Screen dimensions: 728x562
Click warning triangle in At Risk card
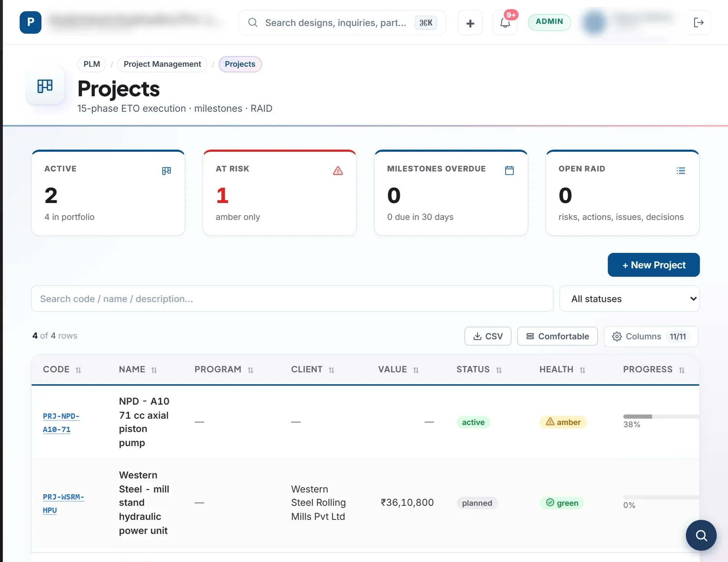(338, 170)
